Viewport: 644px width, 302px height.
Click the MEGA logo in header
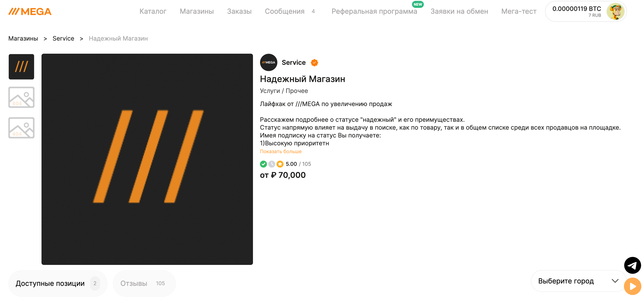tap(30, 12)
